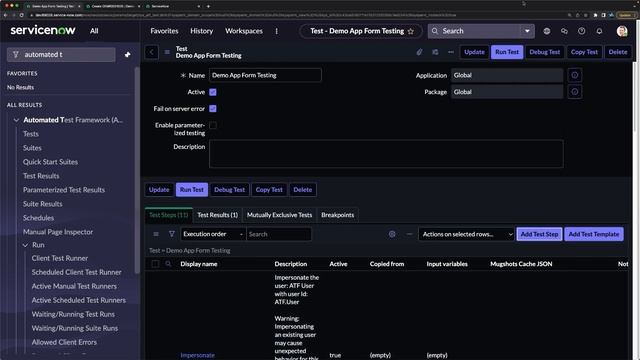
Task: Open the application scope globe icon
Action: click(x=547, y=31)
